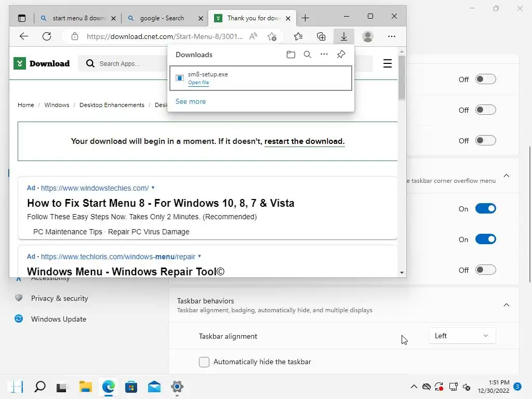Open the Edge profile avatar
Screen dimensions: 532x399
pos(367,36)
